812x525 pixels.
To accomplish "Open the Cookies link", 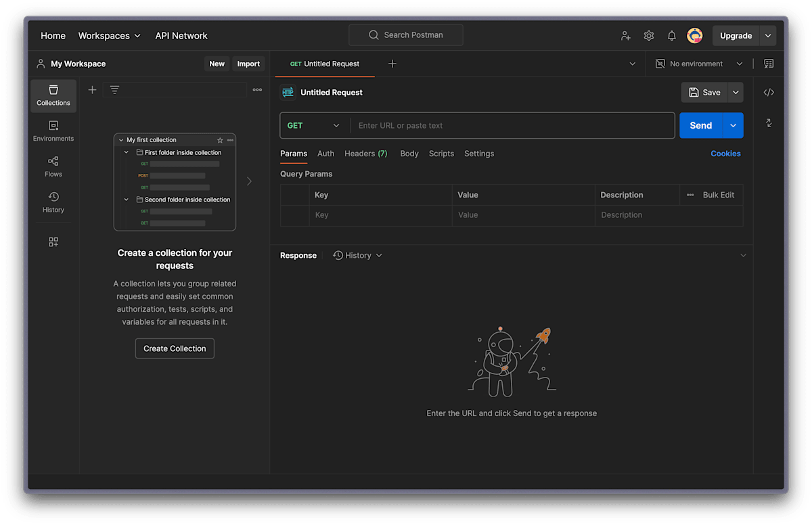I will pyautogui.click(x=725, y=154).
